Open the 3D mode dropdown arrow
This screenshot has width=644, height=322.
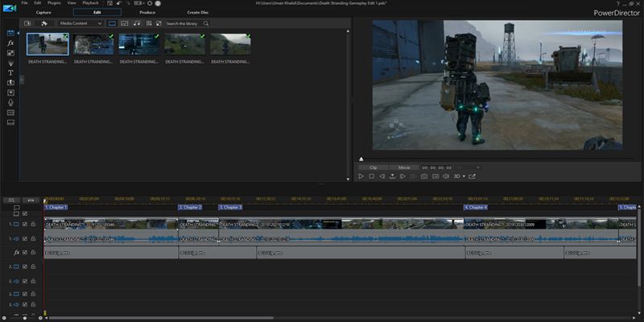pos(463,175)
